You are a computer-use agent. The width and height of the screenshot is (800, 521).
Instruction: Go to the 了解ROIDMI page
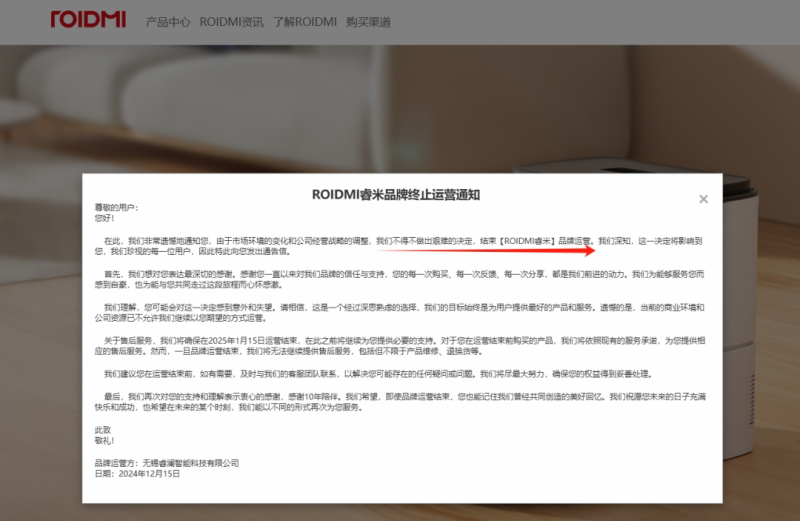pos(304,21)
